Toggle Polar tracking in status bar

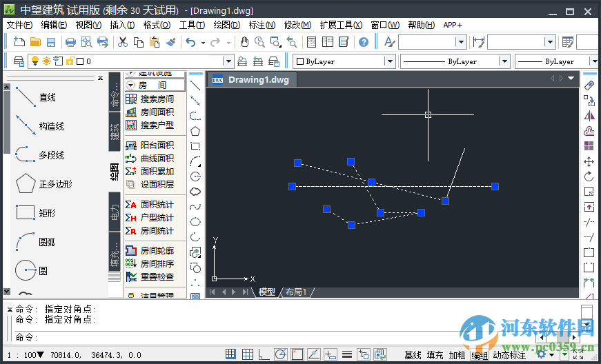click(x=281, y=354)
